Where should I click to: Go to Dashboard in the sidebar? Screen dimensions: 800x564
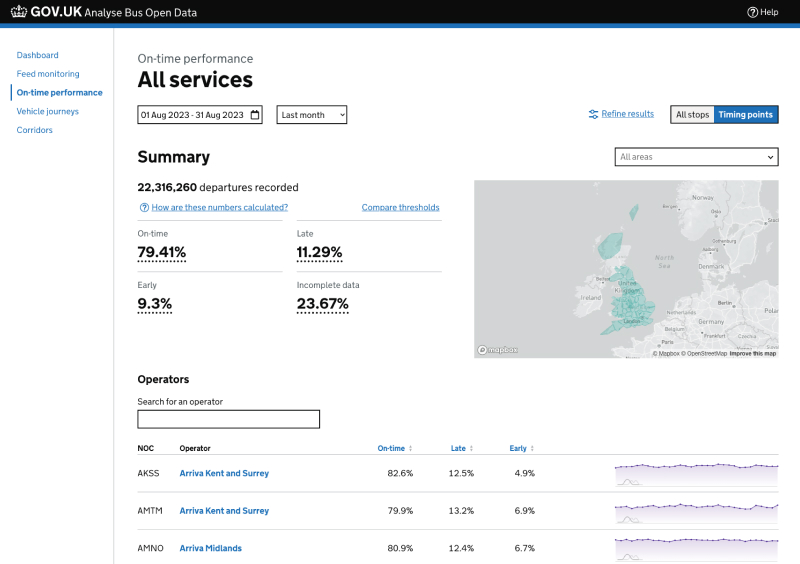click(37, 55)
